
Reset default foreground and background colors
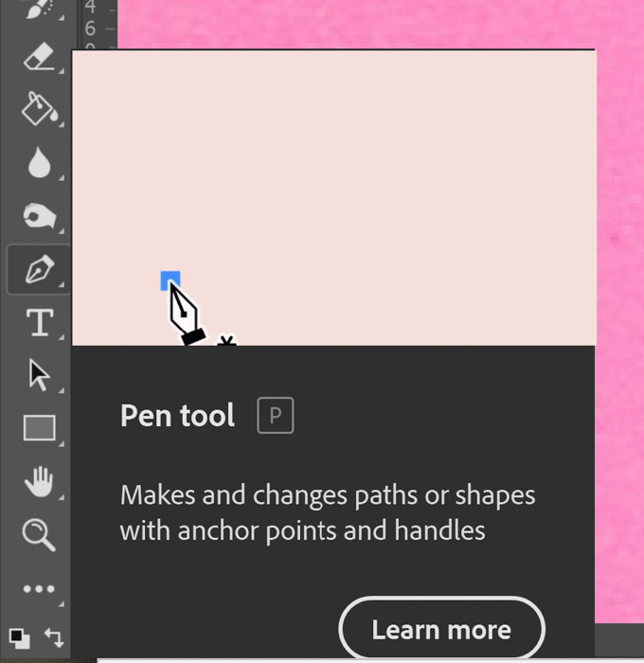20,638
